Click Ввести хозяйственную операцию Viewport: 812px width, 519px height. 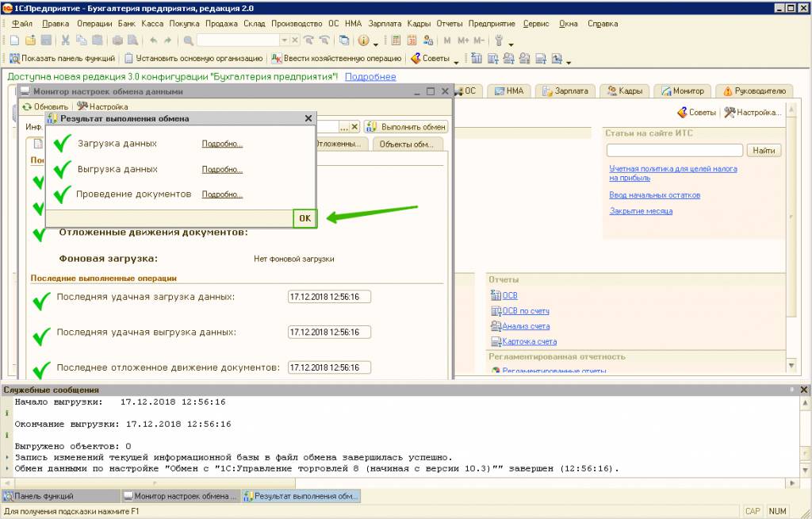point(336,59)
